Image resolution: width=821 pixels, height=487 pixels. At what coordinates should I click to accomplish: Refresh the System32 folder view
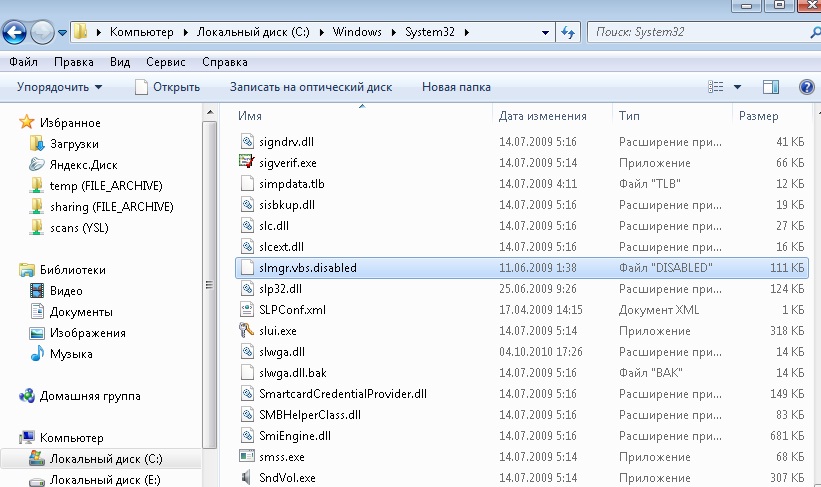[x=568, y=32]
